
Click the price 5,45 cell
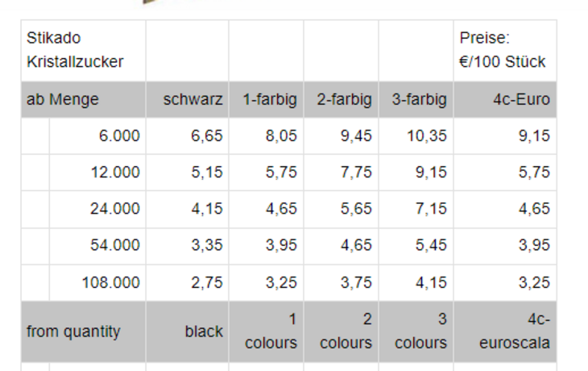[416, 245]
